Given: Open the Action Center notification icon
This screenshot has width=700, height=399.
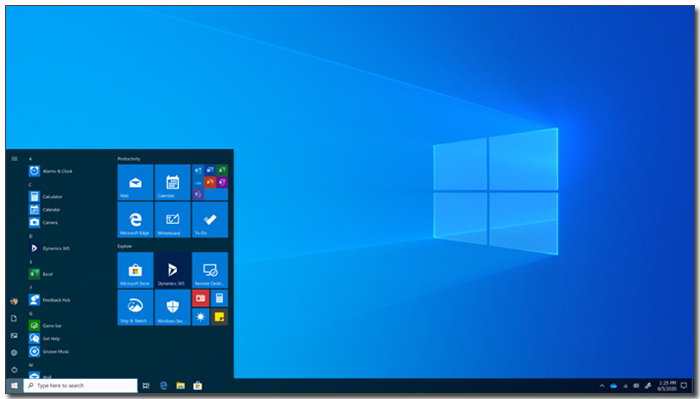Looking at the screenshot, I should pos(684,386).
